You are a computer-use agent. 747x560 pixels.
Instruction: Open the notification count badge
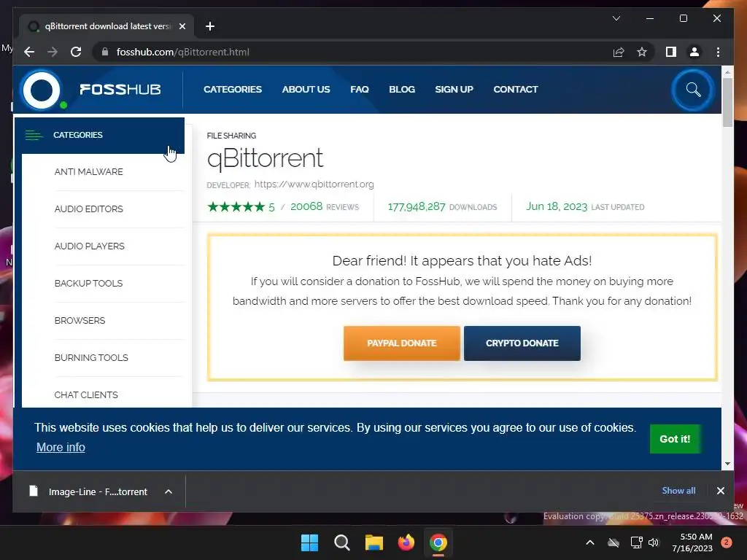click(x=726, y=542)
